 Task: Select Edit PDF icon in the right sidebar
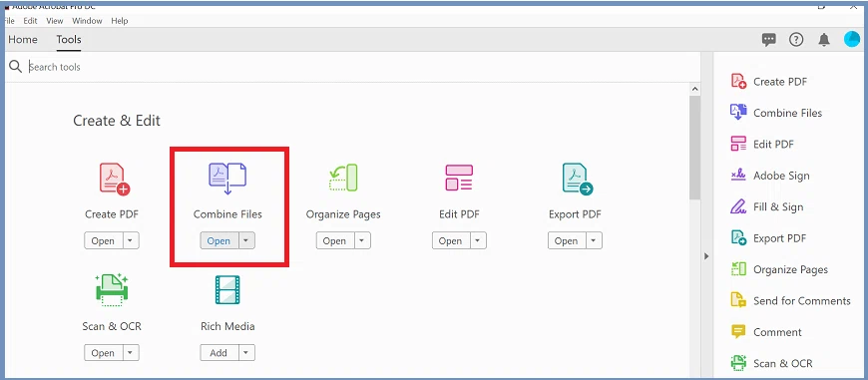pos(738,144)
